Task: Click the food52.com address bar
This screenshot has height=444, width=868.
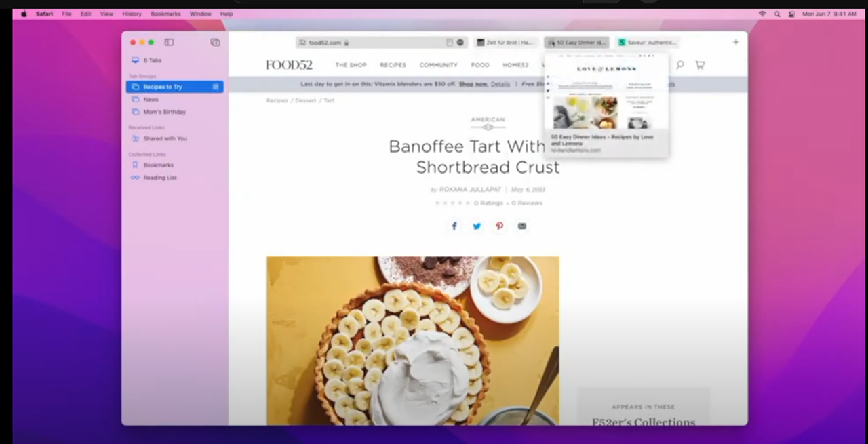Action: [x=382, y=42]
